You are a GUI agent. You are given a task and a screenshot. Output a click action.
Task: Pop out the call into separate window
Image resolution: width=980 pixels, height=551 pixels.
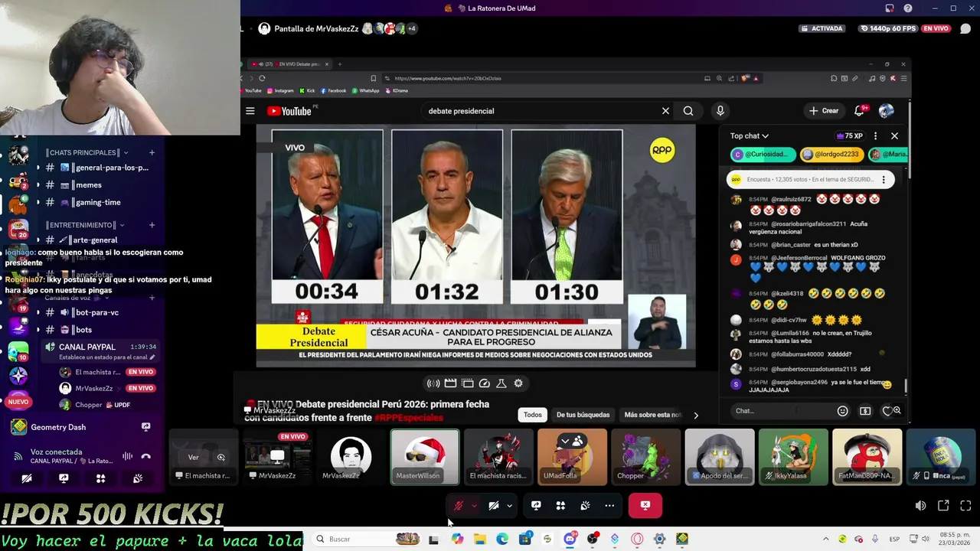(x=943, y=506)
